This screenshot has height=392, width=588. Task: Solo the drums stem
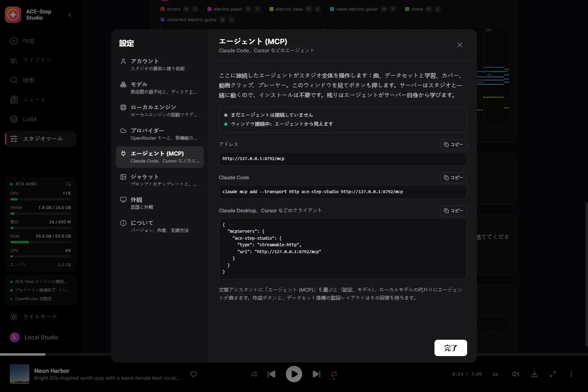(195, 9)
